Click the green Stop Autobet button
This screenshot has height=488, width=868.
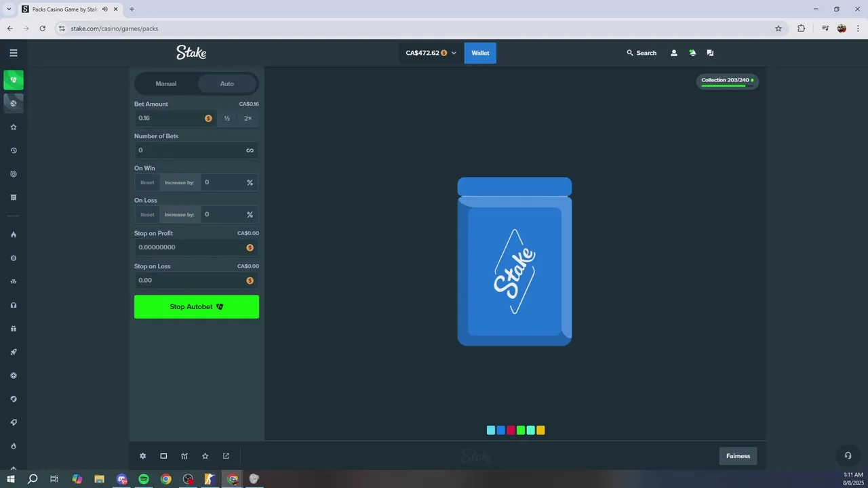tap(196, 307)
